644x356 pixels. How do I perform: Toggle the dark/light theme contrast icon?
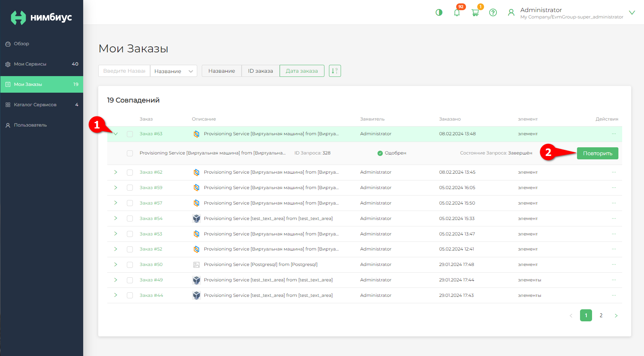click(439, 12)
